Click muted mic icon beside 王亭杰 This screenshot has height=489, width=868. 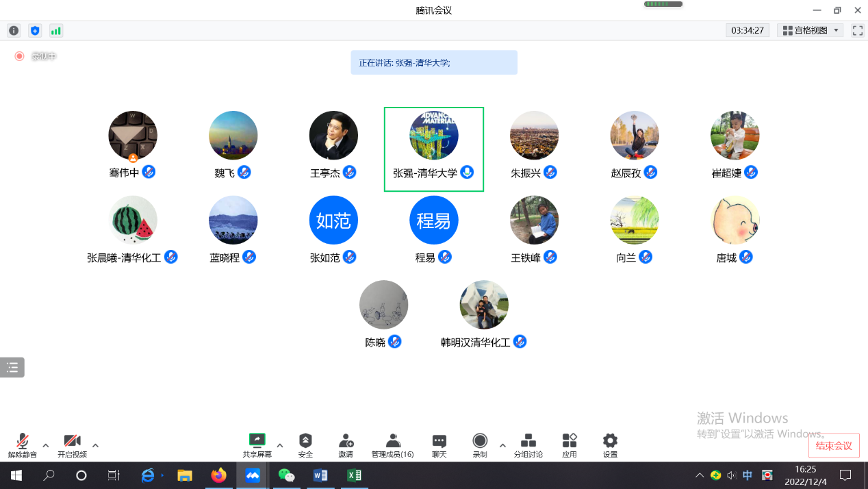[x=350, y=172]
